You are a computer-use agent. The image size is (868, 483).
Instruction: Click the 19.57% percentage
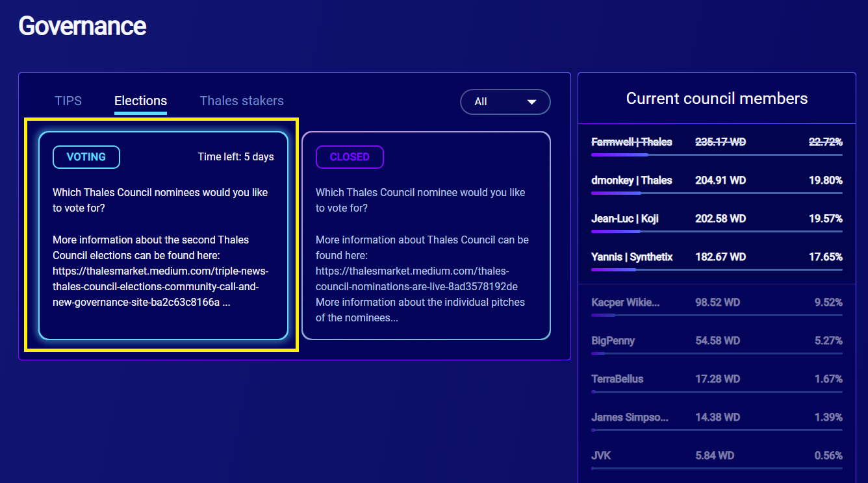[x=826, y=219]
